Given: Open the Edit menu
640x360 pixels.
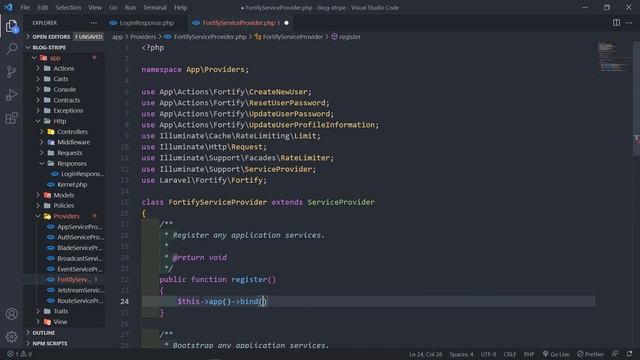Looking at the screenshot, I should (x=43, y=7).
